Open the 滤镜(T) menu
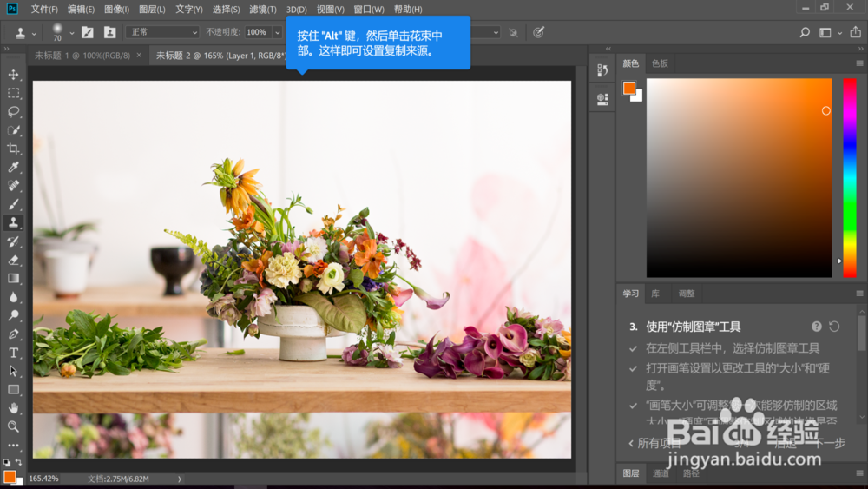This screenshot has width=868, height=489. (x=262, y=9)
